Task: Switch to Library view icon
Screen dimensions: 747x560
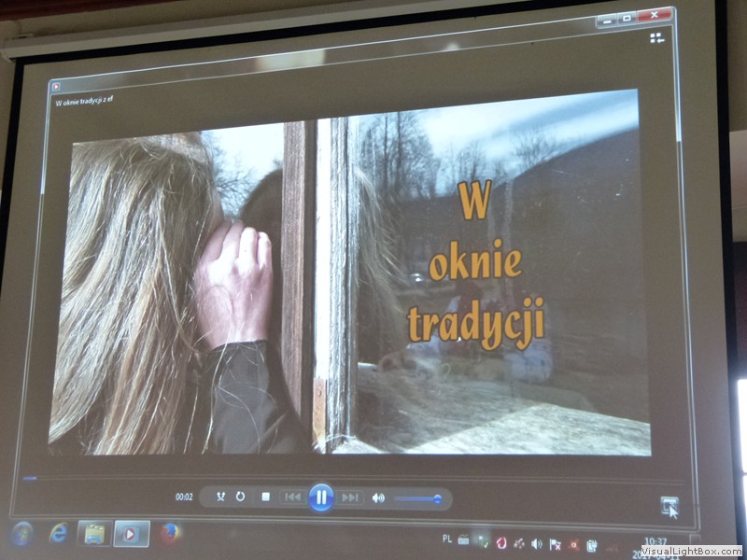Action: 656,37
